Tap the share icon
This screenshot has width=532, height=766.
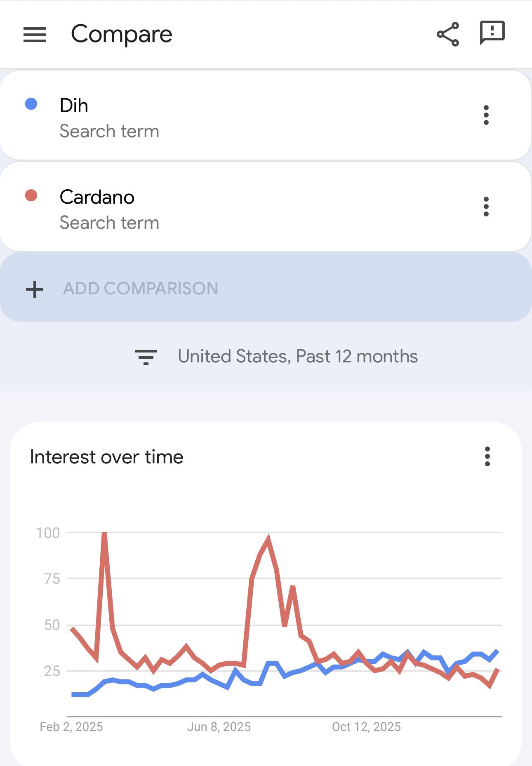[448, 34]
